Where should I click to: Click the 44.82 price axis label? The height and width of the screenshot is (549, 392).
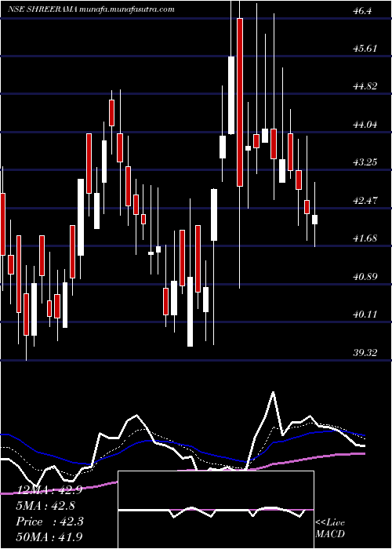tap(365, 86)
